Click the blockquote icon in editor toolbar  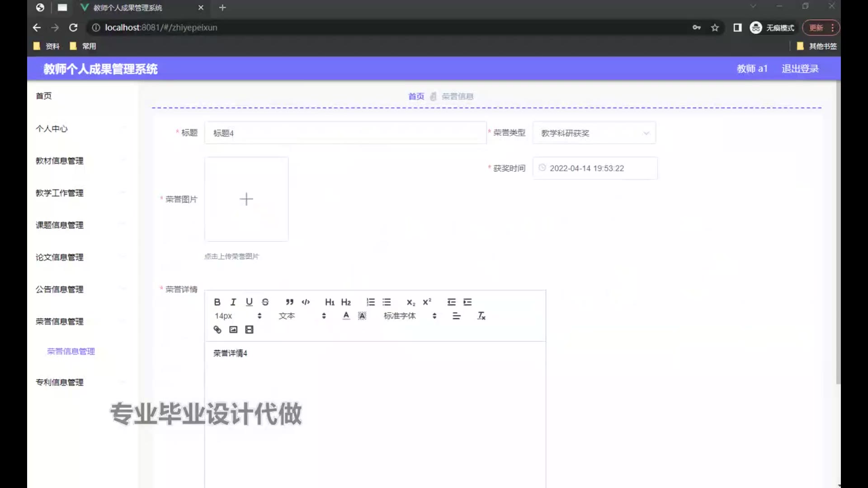(289, 302)
